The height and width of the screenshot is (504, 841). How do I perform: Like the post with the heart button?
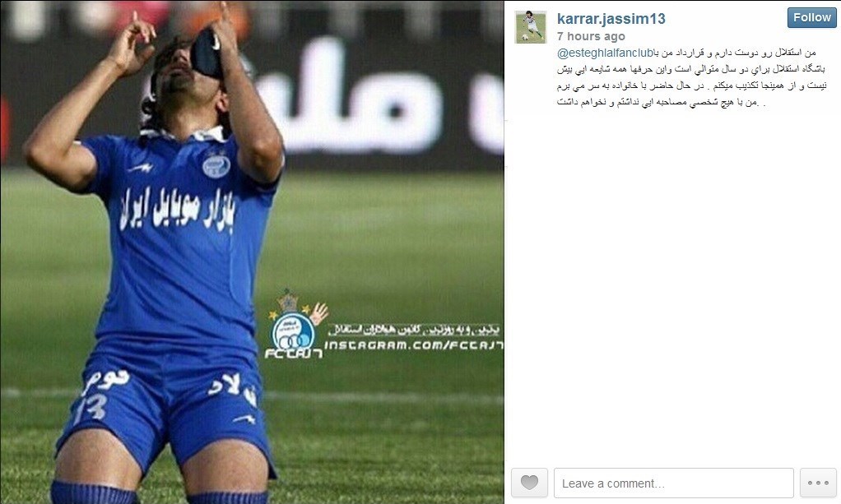(x=529, y=483)
